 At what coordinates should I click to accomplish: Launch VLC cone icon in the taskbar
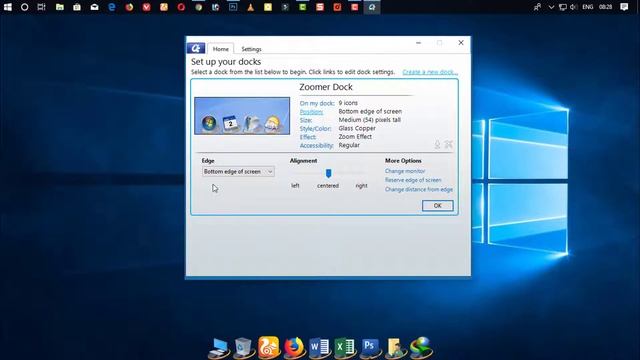(250, 7)
